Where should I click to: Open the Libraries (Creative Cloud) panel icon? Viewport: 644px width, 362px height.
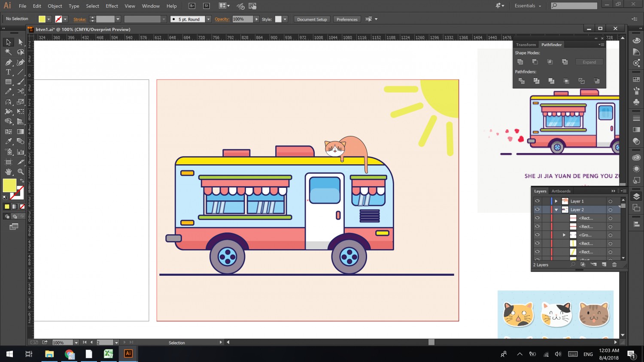coord(636,158)
